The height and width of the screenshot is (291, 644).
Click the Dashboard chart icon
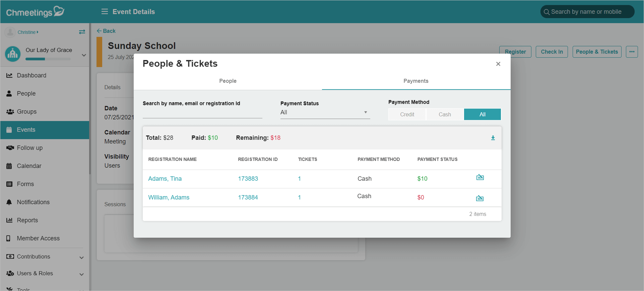(x=9, y=75)
